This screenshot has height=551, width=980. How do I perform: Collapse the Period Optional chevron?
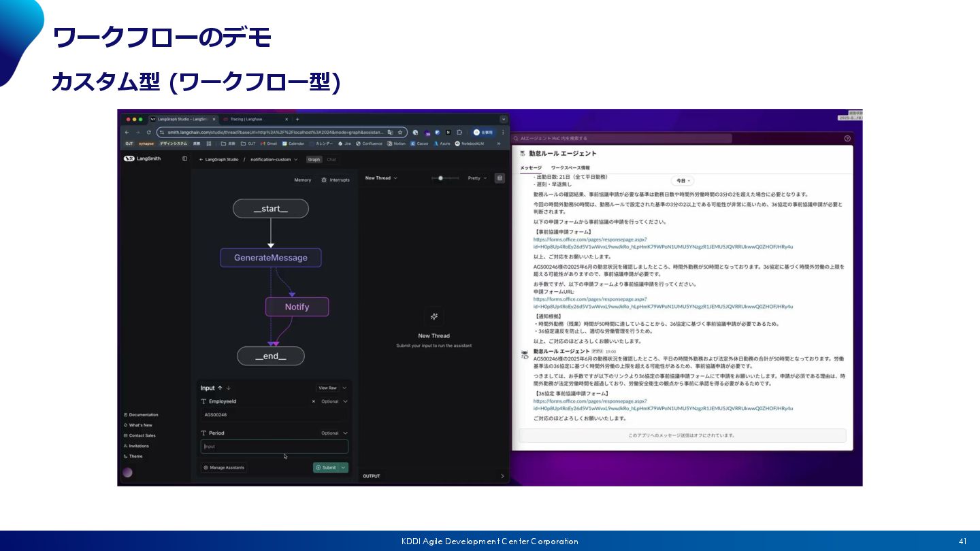(x=345, y=433)
